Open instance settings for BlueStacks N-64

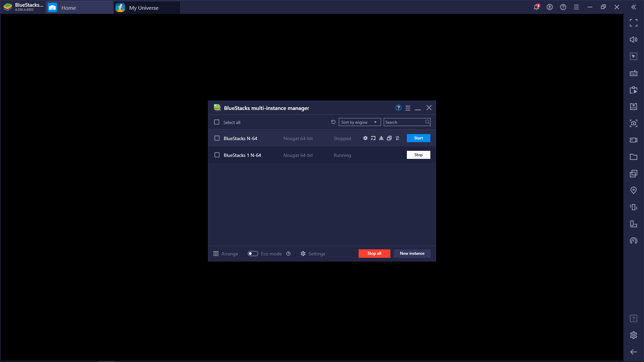[365, 138]
